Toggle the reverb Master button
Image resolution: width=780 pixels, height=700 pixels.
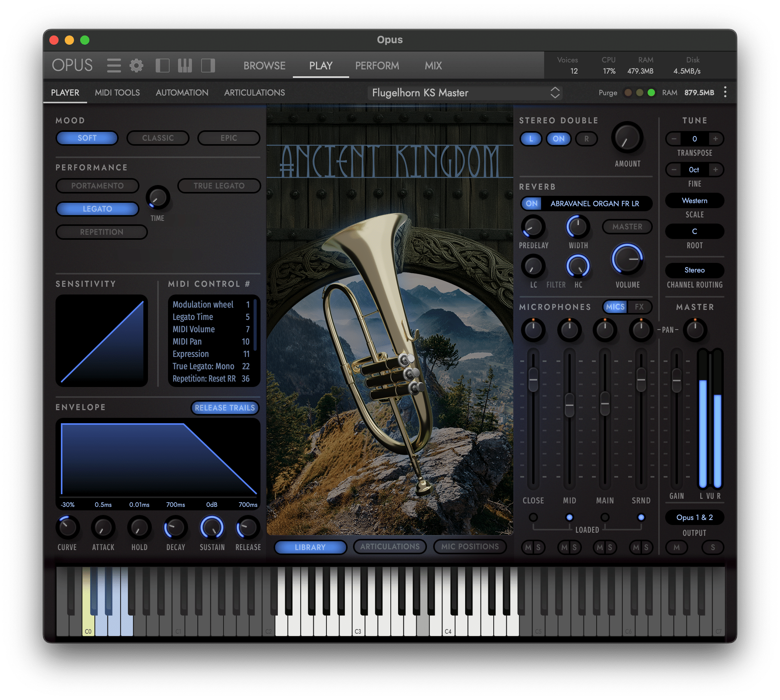pyautogui.click(x=627, y=227)
